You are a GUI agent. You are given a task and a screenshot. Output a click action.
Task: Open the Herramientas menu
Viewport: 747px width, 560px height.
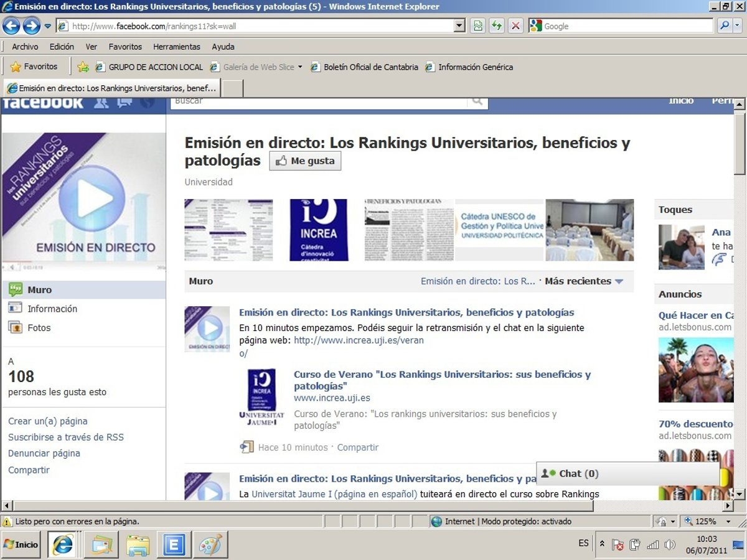point(177,47)
